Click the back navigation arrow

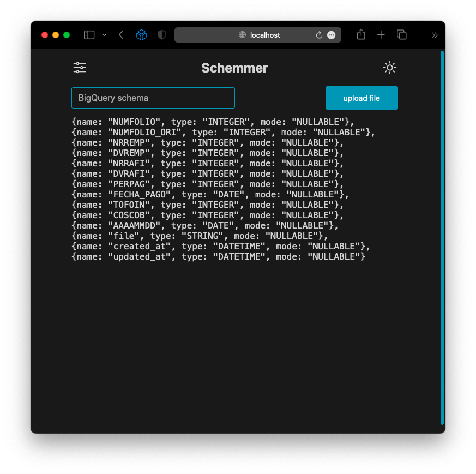pyautogui.click(x=121, y=34)
